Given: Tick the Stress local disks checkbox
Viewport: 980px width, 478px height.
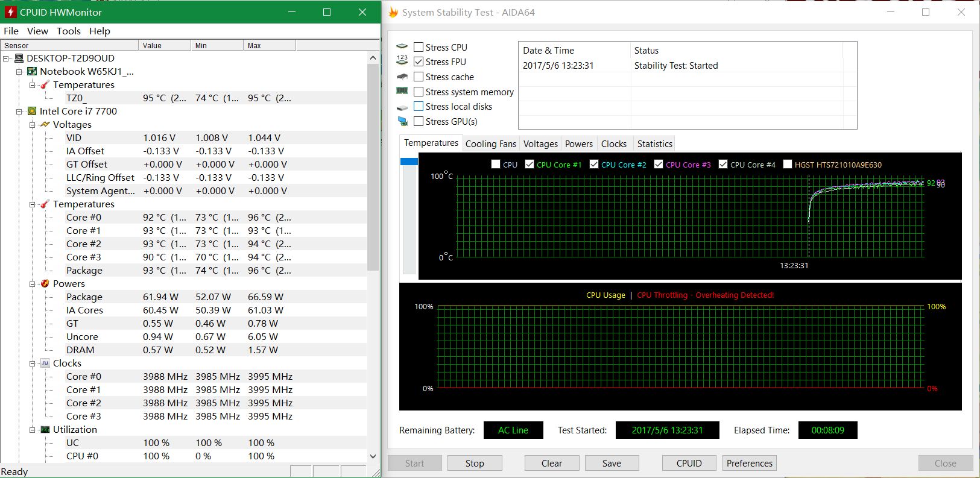Looking at the screenshot, I should point(419,106).
